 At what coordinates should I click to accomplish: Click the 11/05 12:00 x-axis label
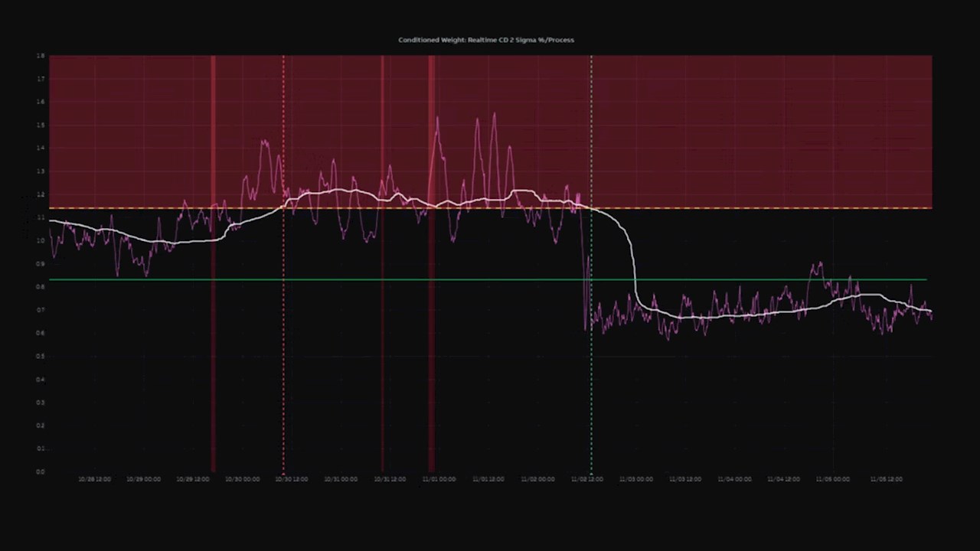886,479
